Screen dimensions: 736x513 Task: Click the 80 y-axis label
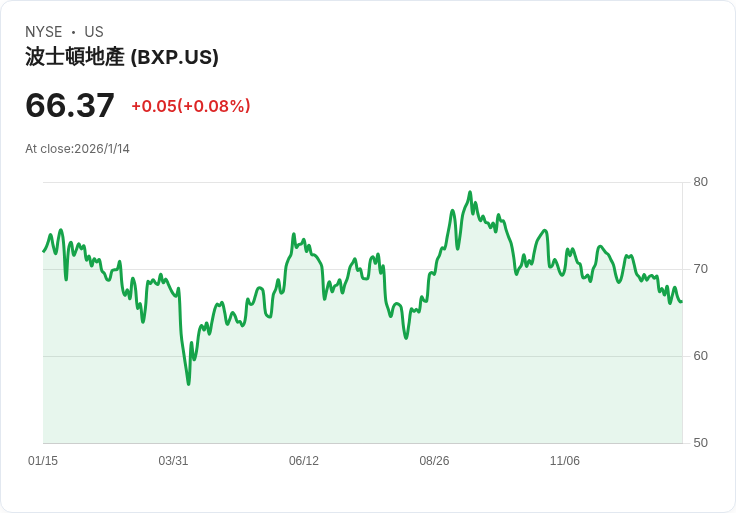[x=700, y=182]
